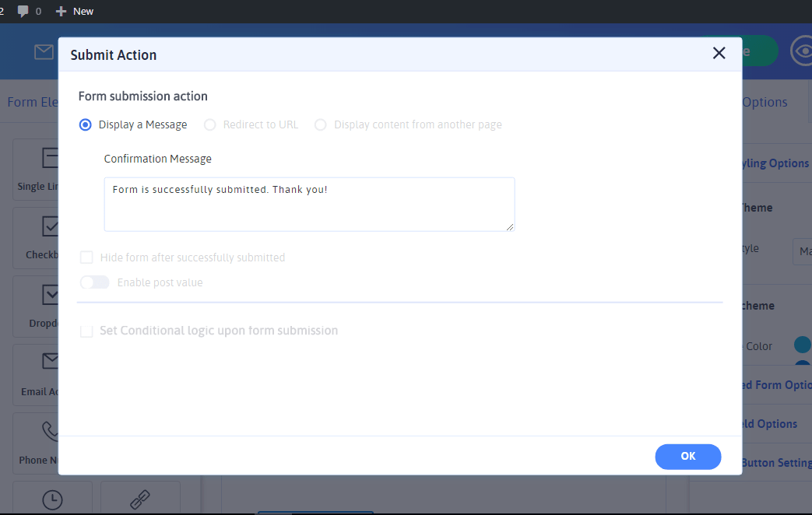The width and height of the screenshot is (812, 515).
Task: Open the New menu in admin bar
Action: 75,11
